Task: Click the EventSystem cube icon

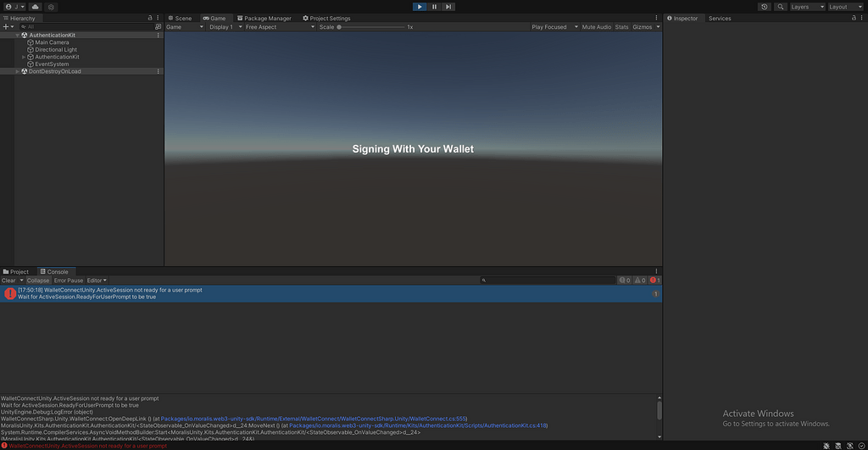Action: coord(31,64)
